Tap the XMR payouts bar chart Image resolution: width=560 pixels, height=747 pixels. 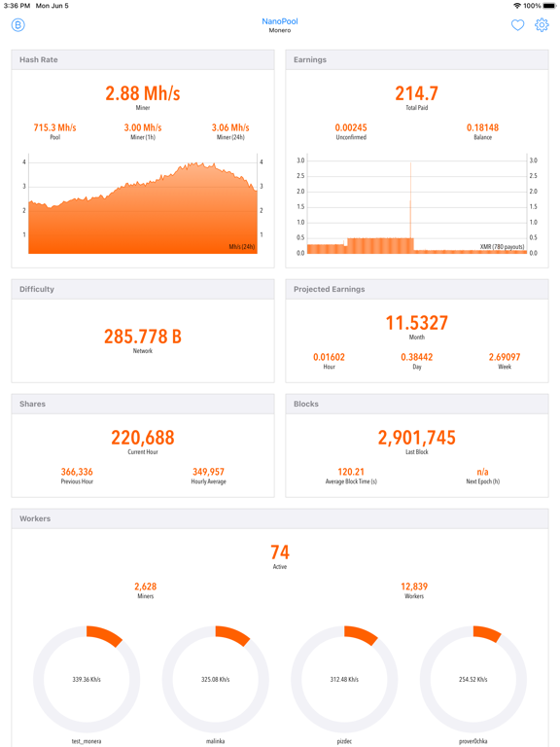417,205
